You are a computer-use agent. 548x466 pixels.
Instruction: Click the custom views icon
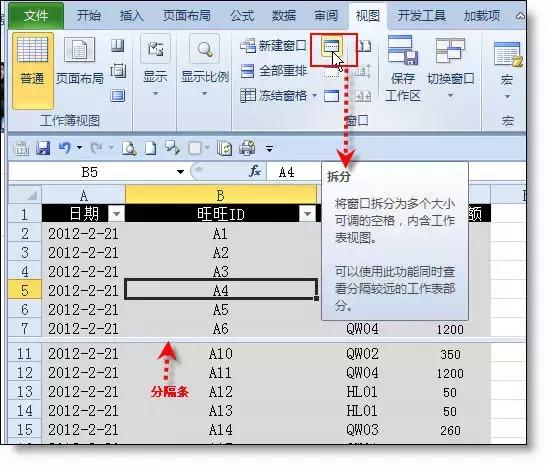point(118,71)
